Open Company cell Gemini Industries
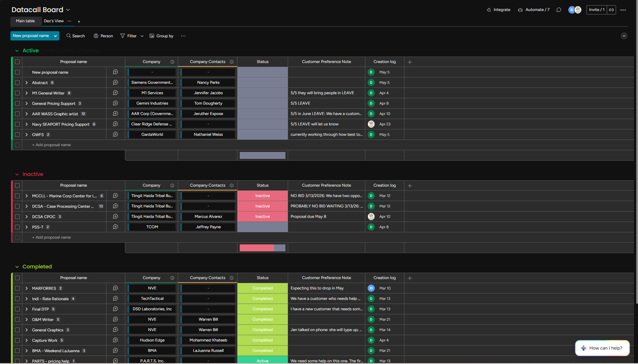638x364 pixels. point(152,103)
